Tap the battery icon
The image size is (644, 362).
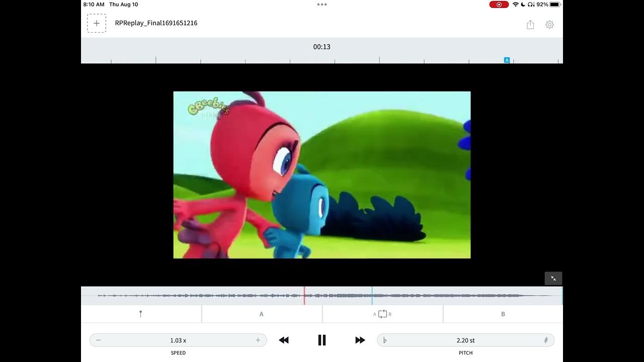555,5
